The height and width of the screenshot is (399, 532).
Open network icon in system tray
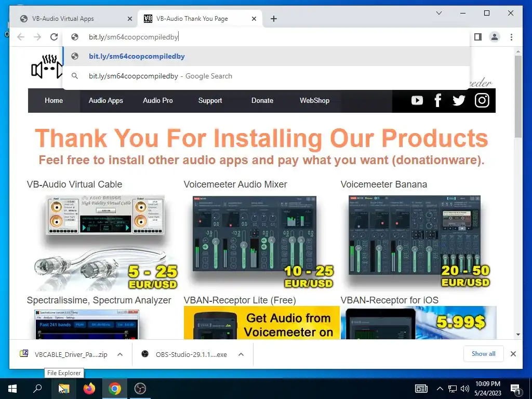click(453, 389)
